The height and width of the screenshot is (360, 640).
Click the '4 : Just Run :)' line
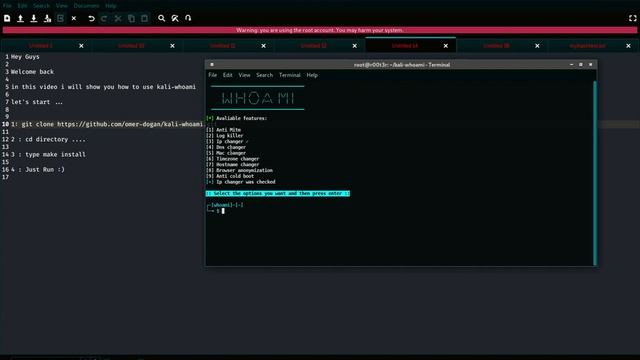click(38, 169)
